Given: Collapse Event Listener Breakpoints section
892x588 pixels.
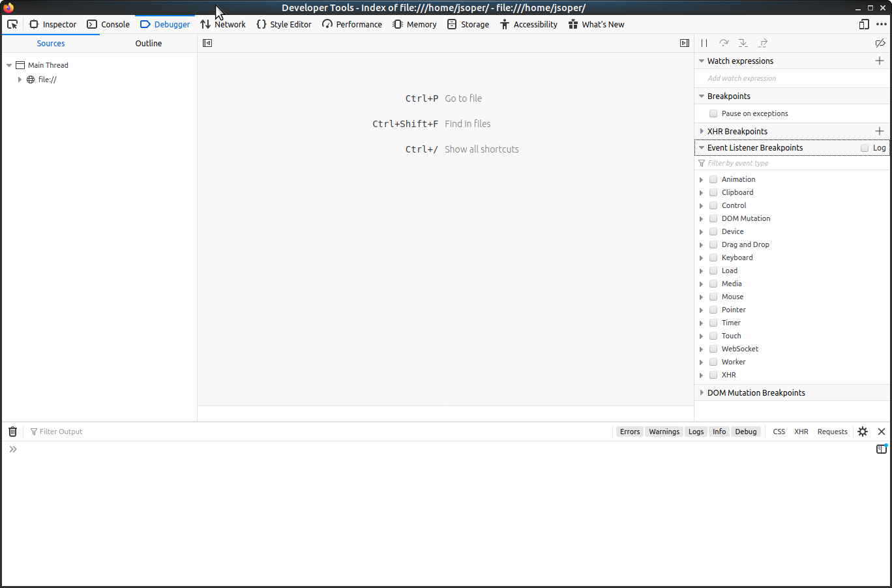Looking at the screenshot, I should (702, 148).
